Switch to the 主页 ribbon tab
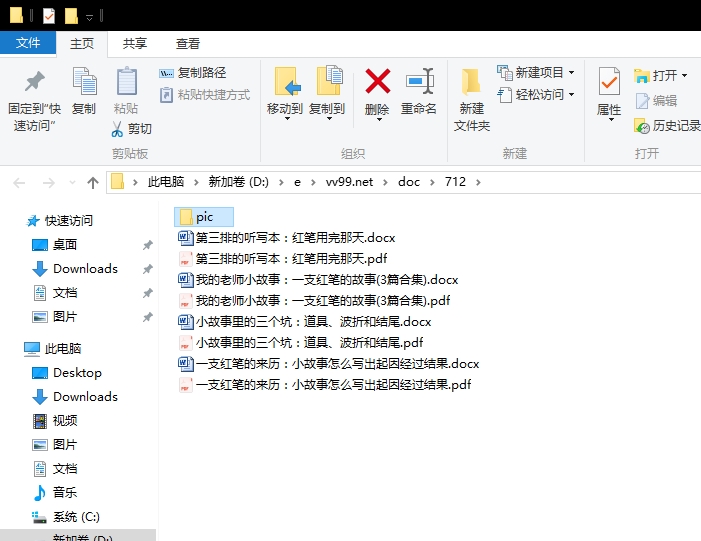This screenshot has height=541, width=701. click(x=82, y=43)
